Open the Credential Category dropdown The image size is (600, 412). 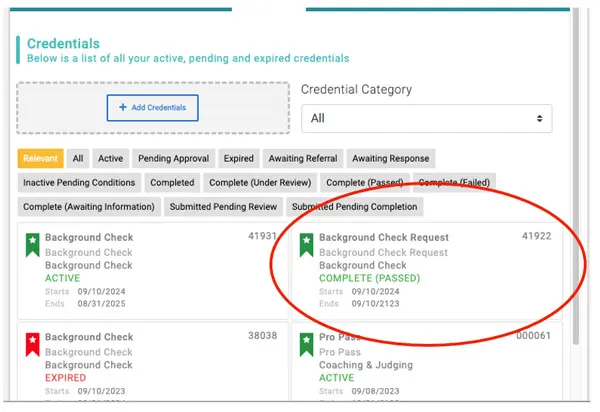click(x=426, y=118)
